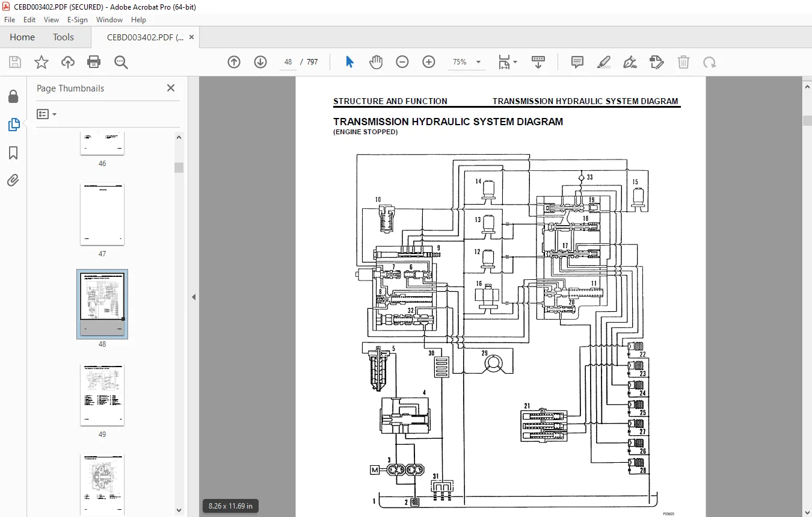The height and width of the screenshot is (517, 812).
Task: Click the document scrollbar up arrow
Action: [807, 87]
